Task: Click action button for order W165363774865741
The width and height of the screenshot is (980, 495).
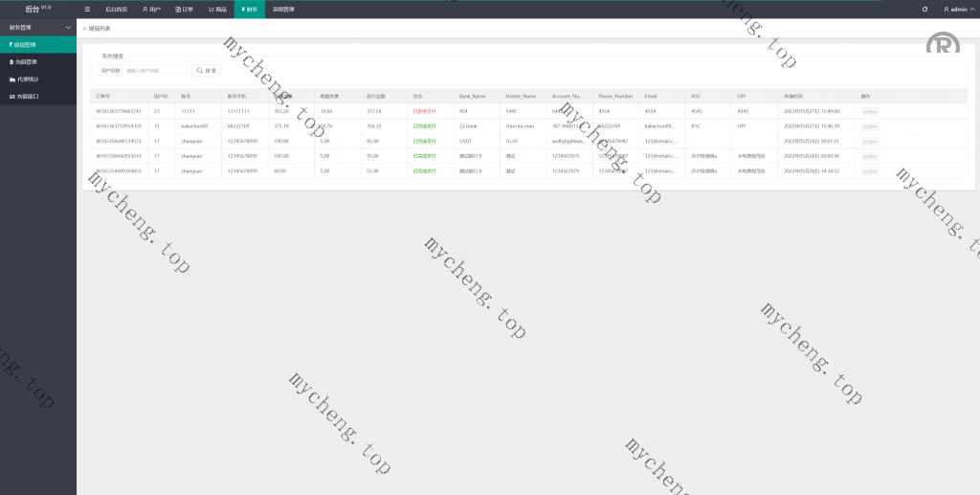Action: click(x=870, y=111)
